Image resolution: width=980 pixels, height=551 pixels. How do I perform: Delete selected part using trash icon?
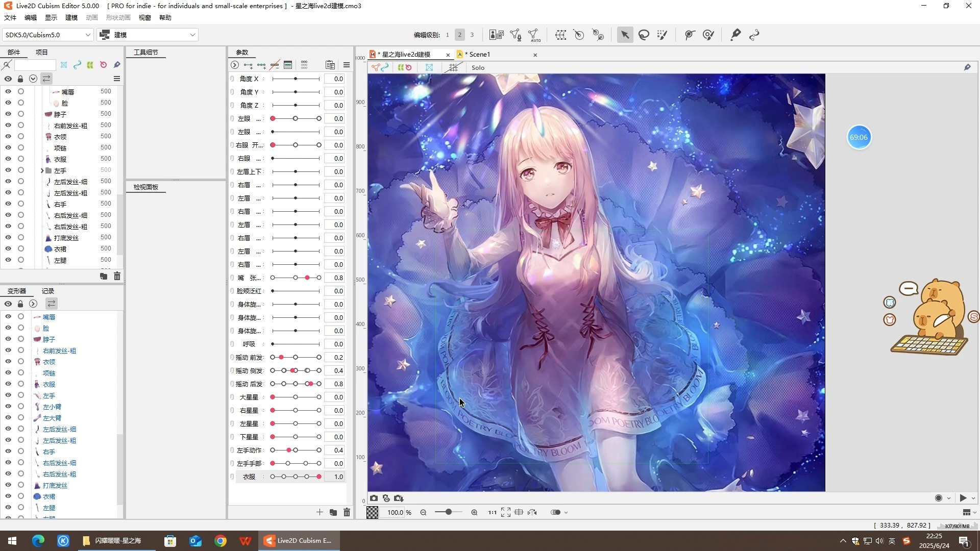click(117, 276)
